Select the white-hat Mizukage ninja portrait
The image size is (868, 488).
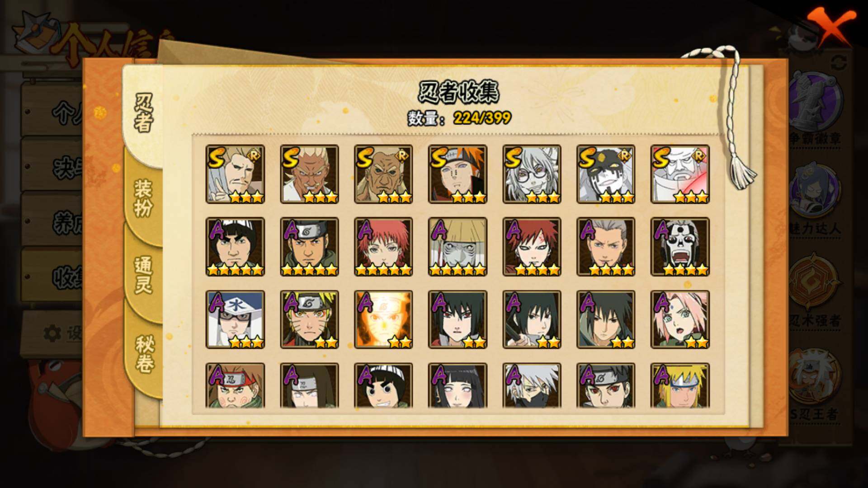point(235,319)
